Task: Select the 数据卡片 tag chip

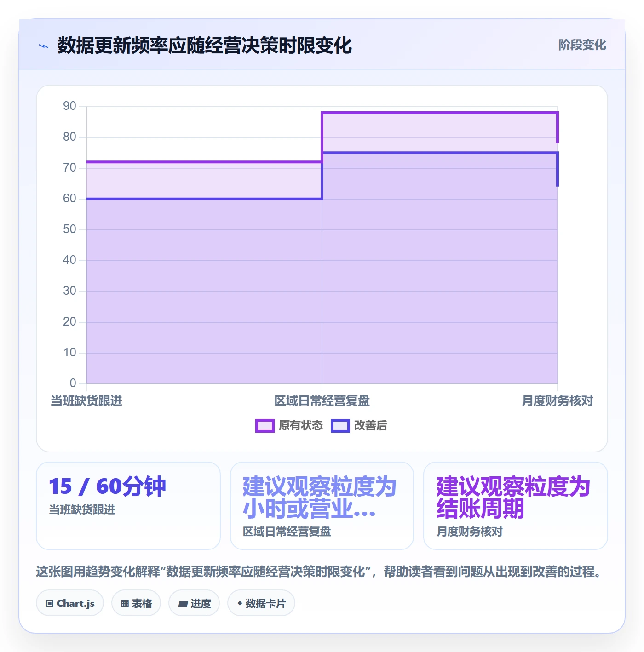Action: [x=261, y=603]
